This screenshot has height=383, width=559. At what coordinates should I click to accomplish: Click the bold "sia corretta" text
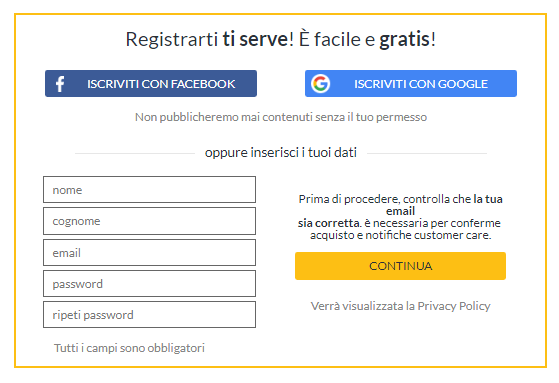pyautogui.click(x=329, y=223)
